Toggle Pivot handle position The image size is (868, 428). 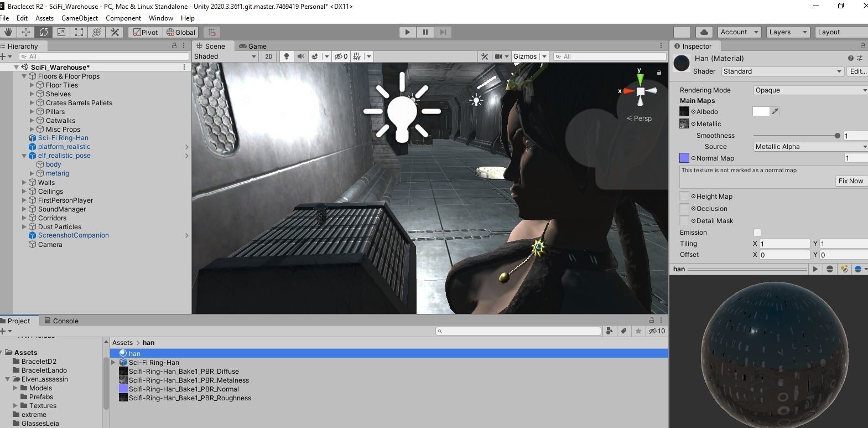145,32
